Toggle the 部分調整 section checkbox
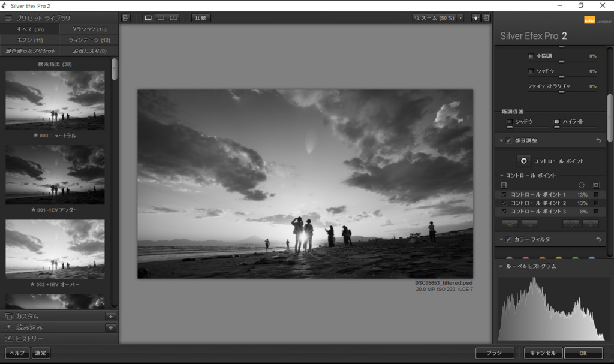Image resolution: width=614 pixels, height=364 pixels. coord(508,140)
